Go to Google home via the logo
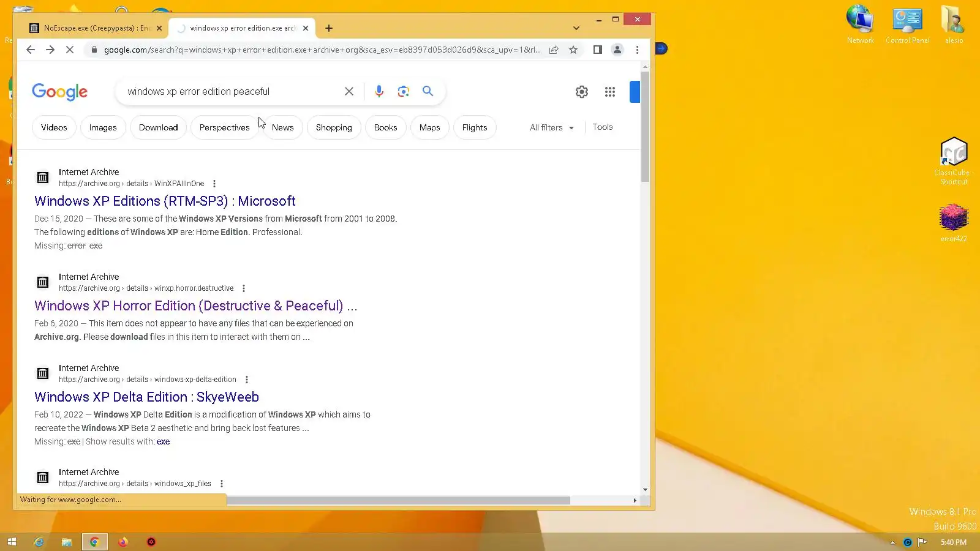 (x=59, y=92)
